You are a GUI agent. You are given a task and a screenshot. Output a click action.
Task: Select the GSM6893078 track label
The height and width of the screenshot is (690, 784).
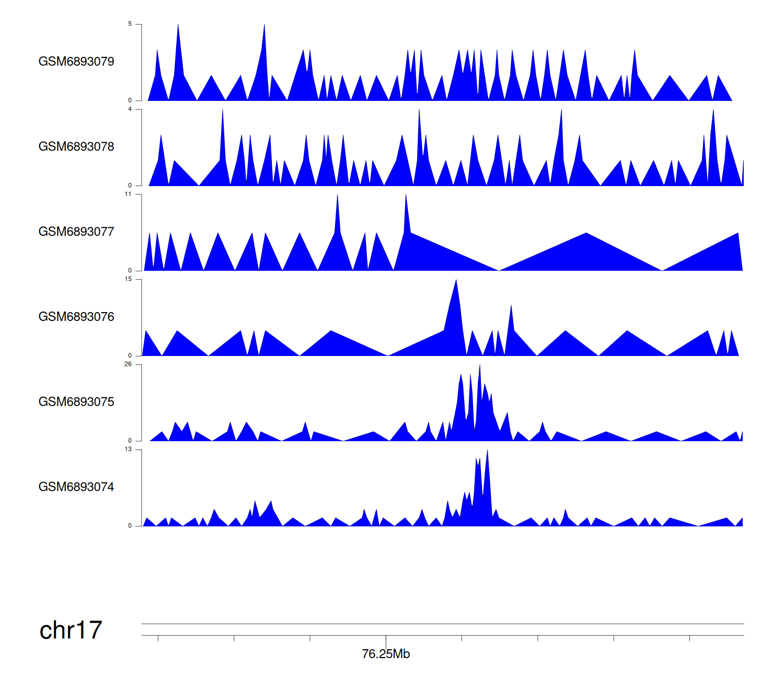coord(76,147)
